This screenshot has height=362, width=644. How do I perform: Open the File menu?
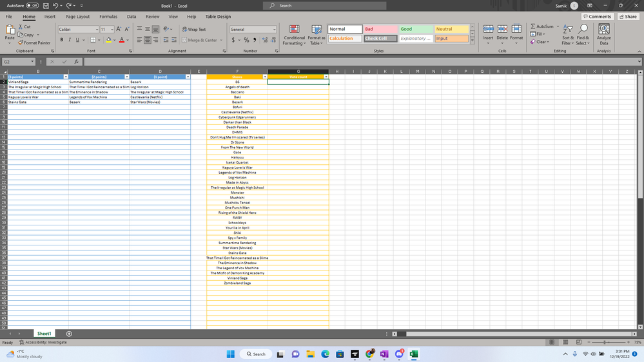(x=8, y=16)
